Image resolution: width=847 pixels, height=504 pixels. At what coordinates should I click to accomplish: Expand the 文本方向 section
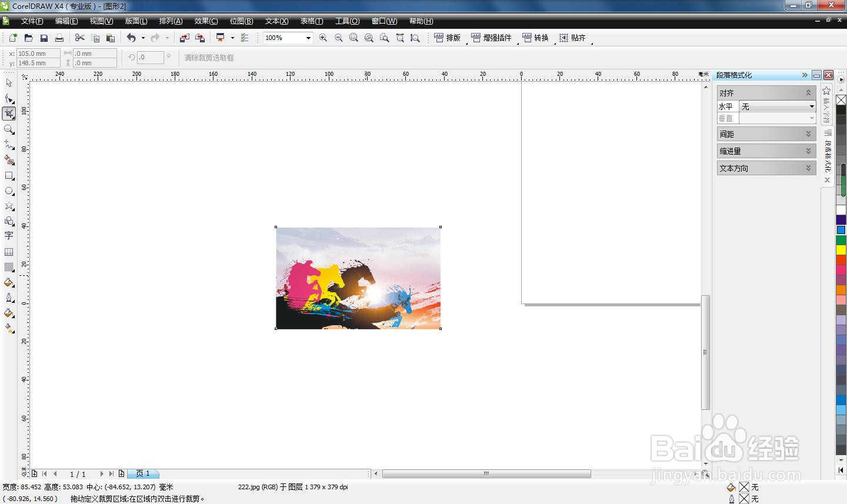[x=808, y=168]
